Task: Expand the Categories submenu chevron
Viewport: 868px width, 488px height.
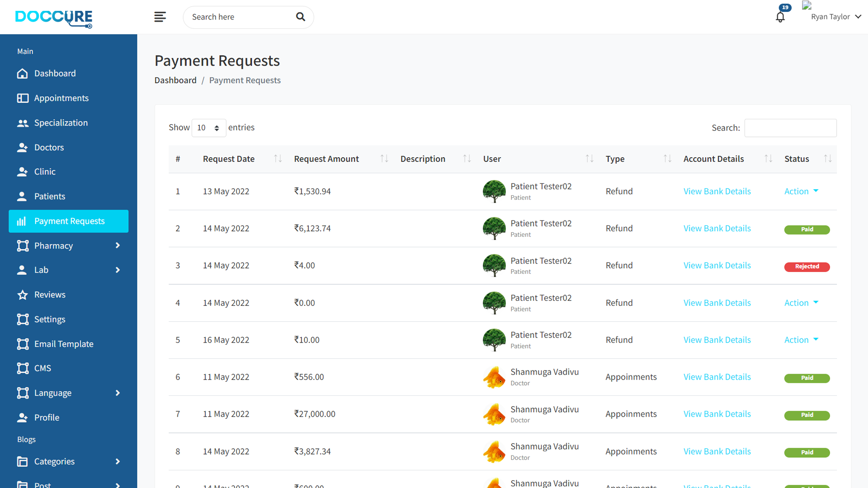Action: pyautogui.click(x=118, y=461)
